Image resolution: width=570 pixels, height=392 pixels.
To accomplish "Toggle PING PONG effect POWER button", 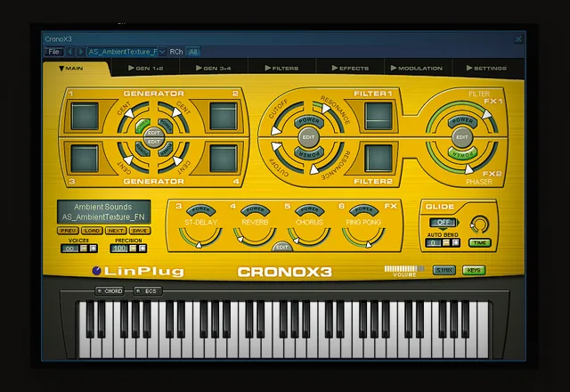I will point(364,210).
